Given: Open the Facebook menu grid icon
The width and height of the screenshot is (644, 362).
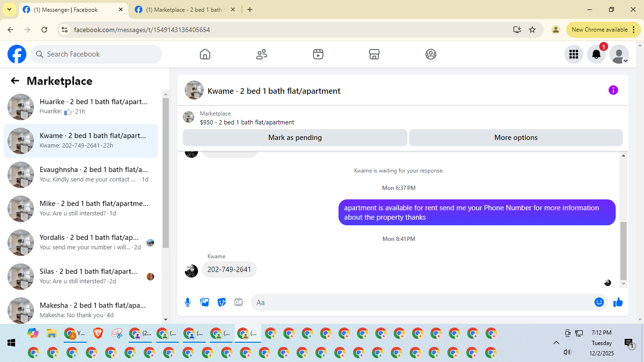Looking at the screenshot, I should (574, 54).
